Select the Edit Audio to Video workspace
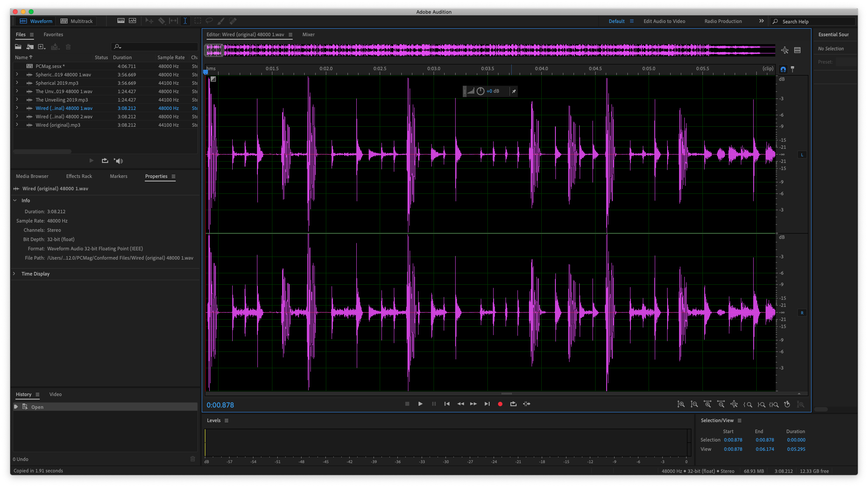Viewport: 868px width, 487px height. 664,21
